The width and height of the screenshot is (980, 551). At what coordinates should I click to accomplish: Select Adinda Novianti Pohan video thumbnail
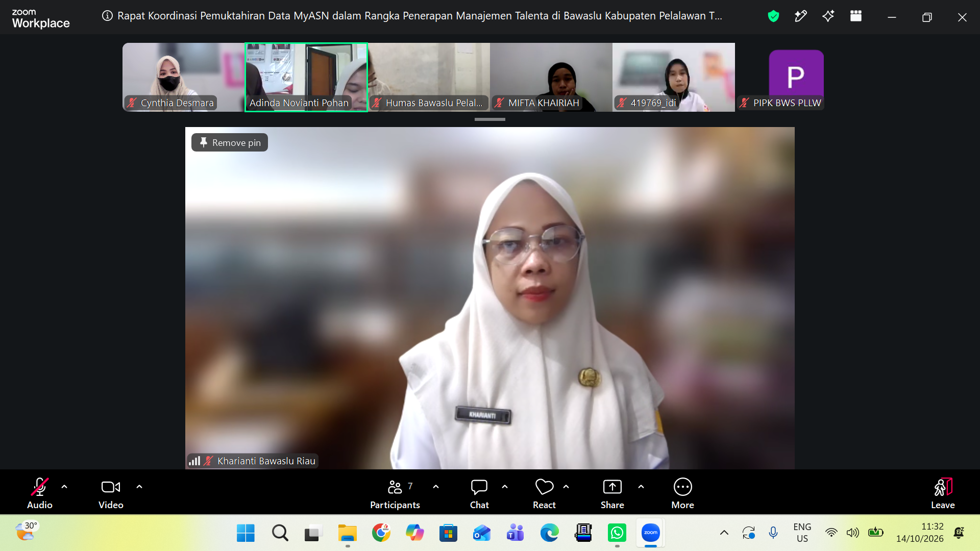click(306, 77)
